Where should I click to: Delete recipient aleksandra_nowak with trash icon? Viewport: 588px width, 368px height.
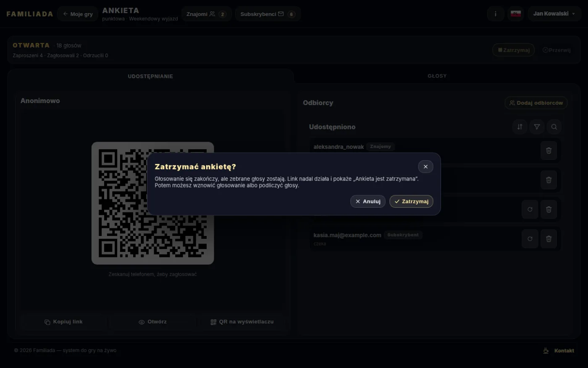pyautogui.click(x=549, y=151)
